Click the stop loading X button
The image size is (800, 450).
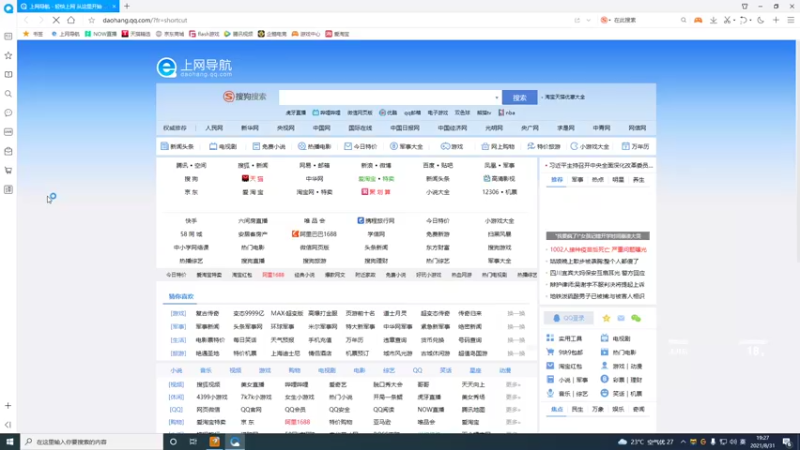56,20
